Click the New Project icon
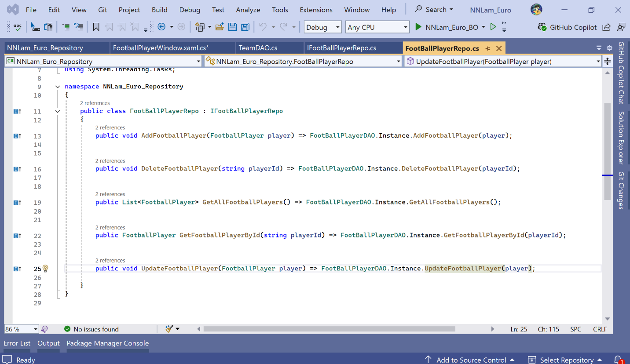The image size is (630, 364). tap(200, 27)
